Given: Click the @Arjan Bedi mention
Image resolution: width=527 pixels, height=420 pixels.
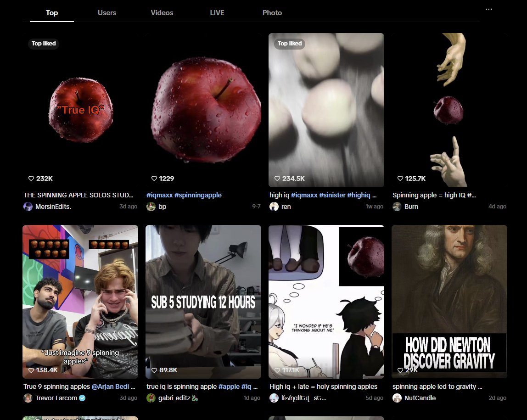Looking at the screenshot, I should [x=110, y=387].
